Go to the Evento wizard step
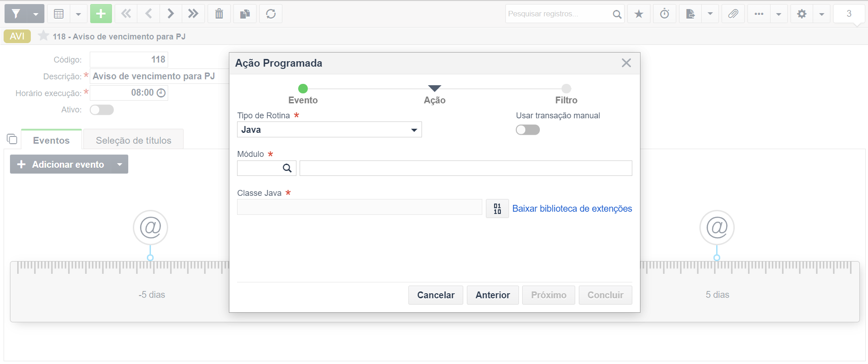 pyautogui.click(x=303, y=94)
